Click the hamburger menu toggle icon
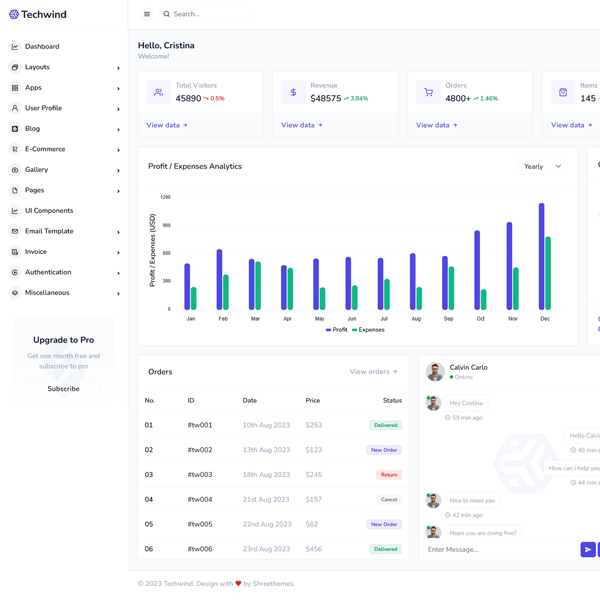This screenshot has height=600, width=600. pos(147,14)
